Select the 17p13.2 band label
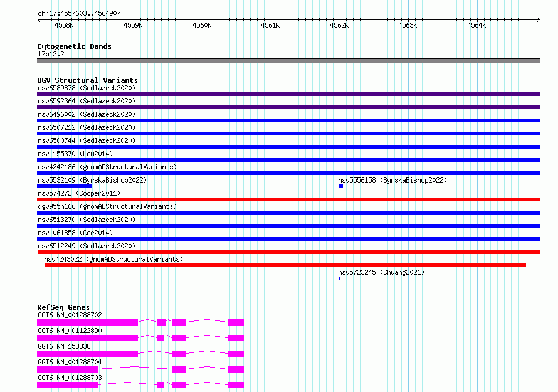Image resolution: width=558 pixels, height=392 pixels. click(x=51, y=54)
